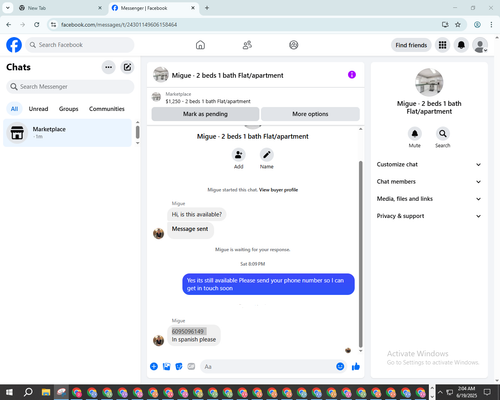
Task: Select the Groups chats filter
Action: coord(68,109)
